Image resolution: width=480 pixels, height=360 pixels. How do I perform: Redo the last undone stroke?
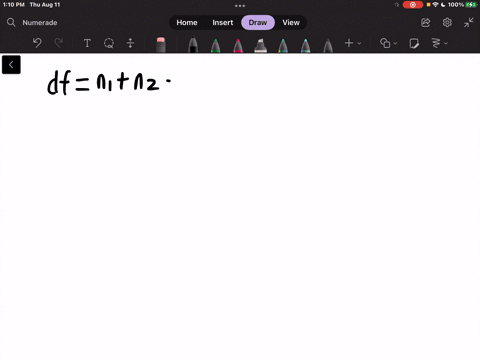[x=59, y=43]
